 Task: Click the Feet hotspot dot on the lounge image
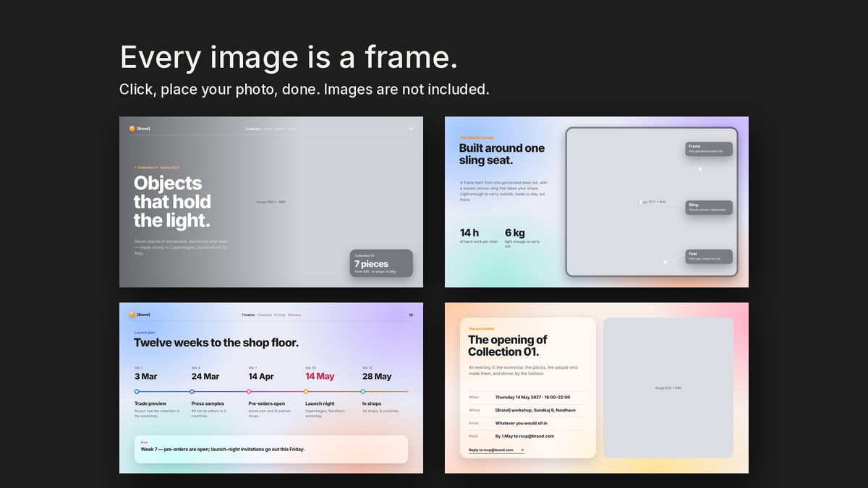(x=665, y=262)
